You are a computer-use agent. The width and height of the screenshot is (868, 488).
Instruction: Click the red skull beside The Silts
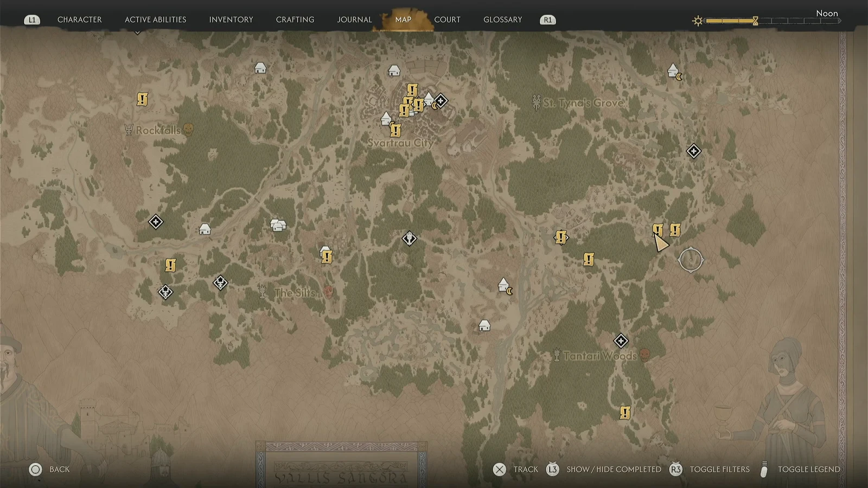coord(328,292)
